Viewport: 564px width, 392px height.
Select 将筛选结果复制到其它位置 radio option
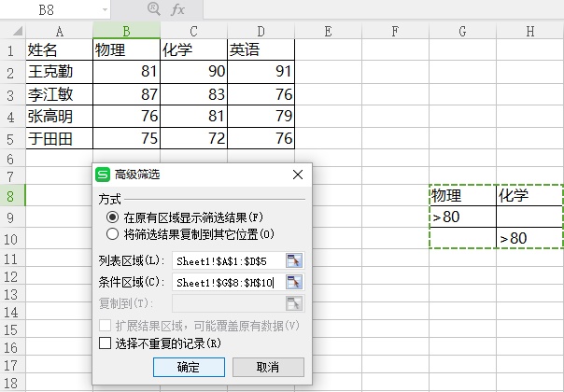click(x=113, y=233)
